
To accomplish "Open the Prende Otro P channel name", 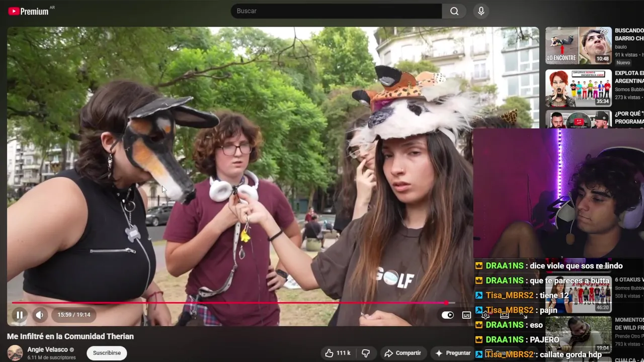I will pyautogui.click(x=629, y=336).
